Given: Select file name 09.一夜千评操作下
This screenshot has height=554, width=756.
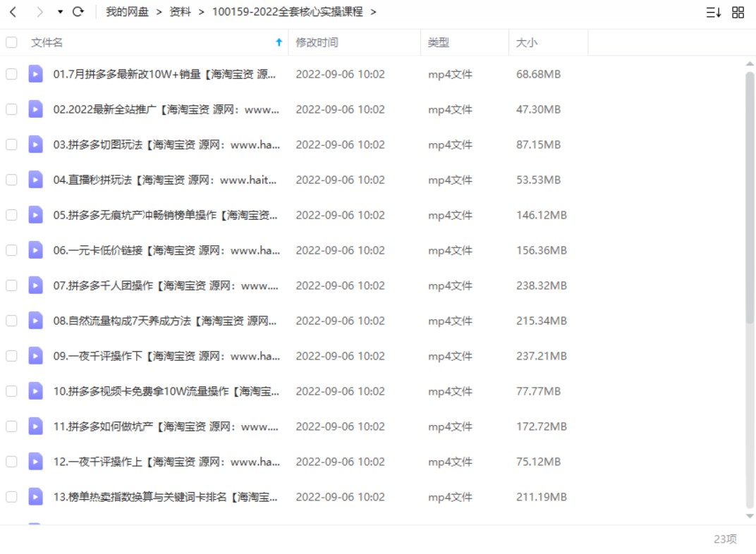Looking at the screenshot, I should (x=167, y=356).
